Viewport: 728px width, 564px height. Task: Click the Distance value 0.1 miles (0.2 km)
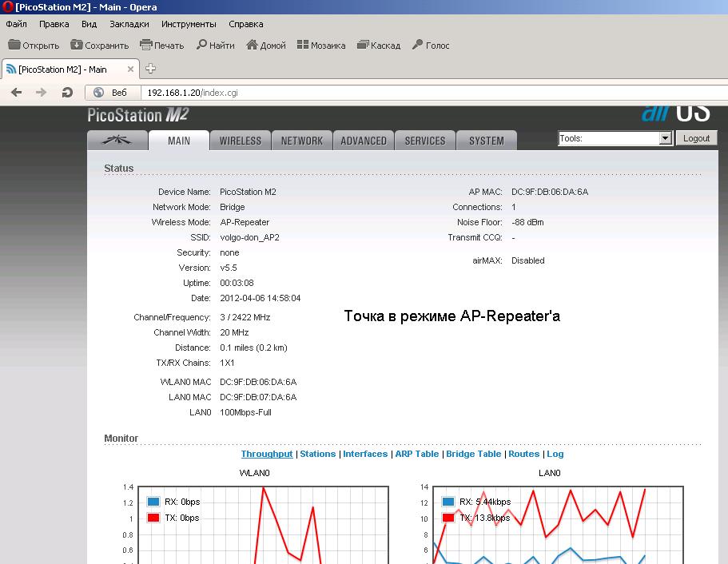(253, 348)
